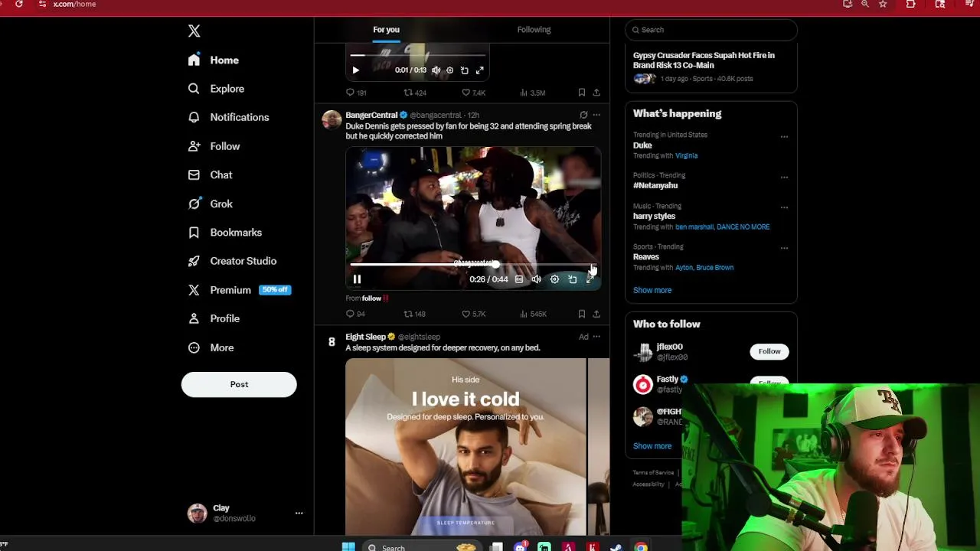Switch to the Following tab

pos(534,30)
